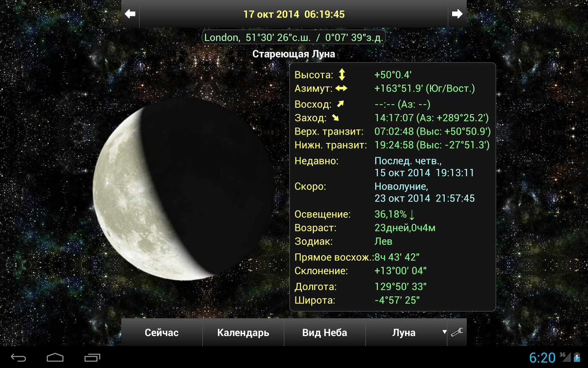The height and width of the screenshot is (368, 588).
Task: Open the Луна object dropdown
Action: pyautogui.click(x=406, y=332)
